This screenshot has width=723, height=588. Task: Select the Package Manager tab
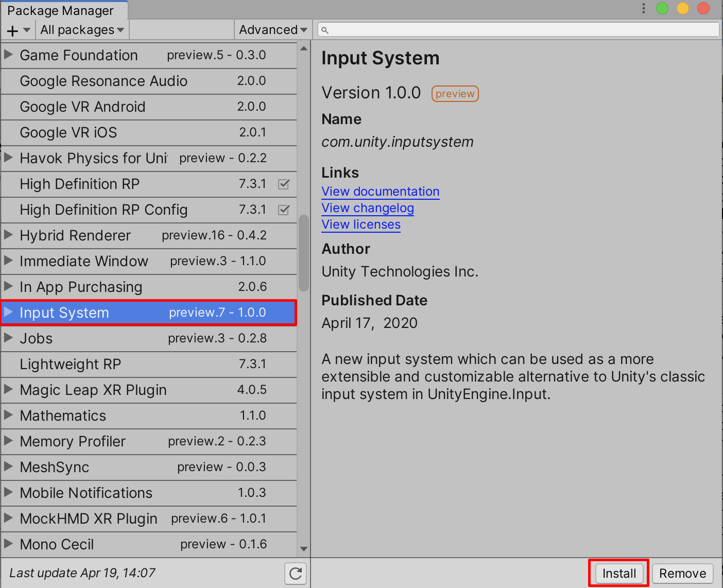(x=60, y=10)
